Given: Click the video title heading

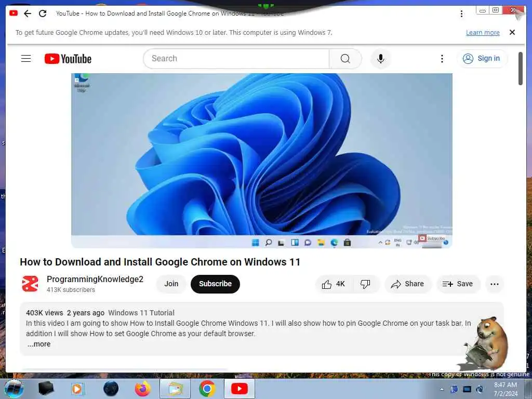Looking at the screenshot, I should 160,262.
